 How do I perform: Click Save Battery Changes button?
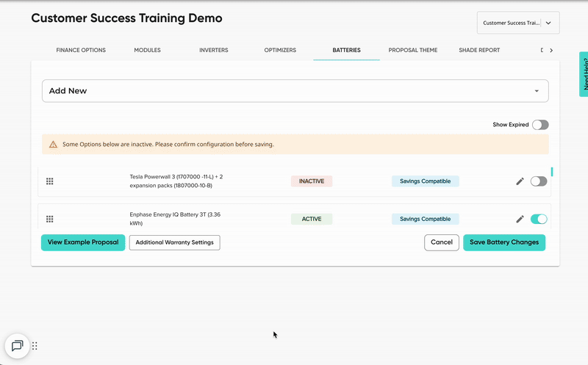click(503, 242)
